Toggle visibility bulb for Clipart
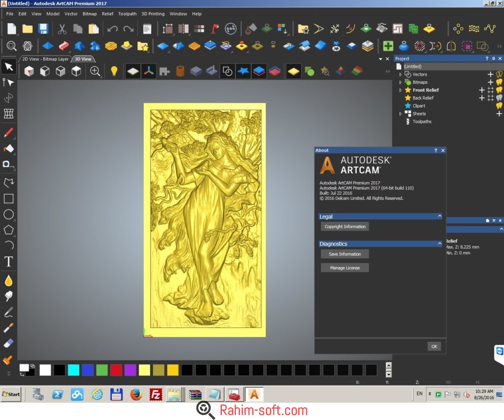 click(499, 106)
